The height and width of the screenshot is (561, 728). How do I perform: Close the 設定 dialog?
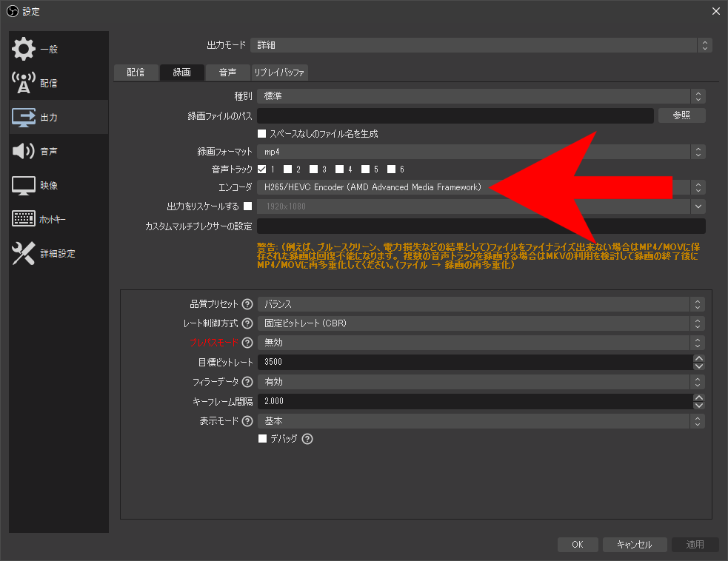click(x=716, y=11)
